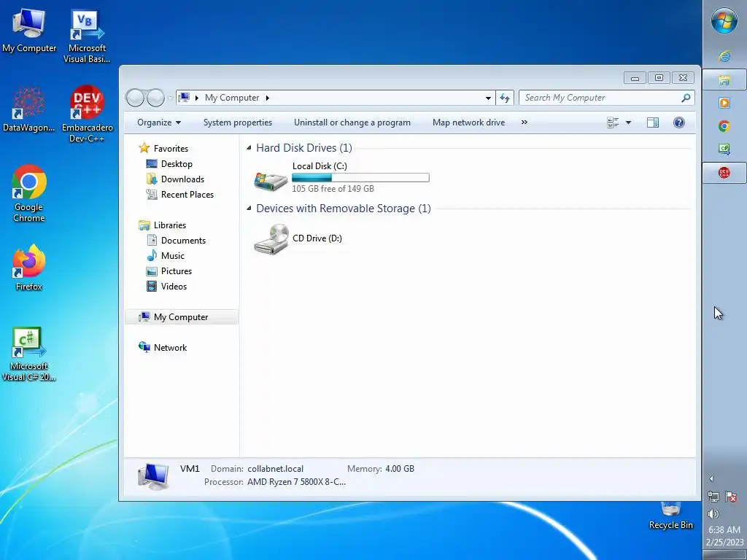Click System properties in the toolbar
The image size is (747, 560).
pos(238,122)
